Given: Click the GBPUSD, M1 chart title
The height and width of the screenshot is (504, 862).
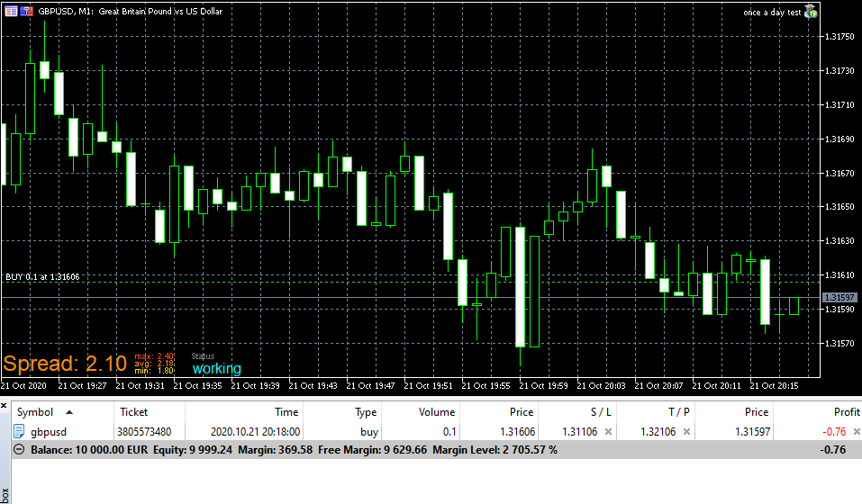Looking at the screenshot, I should 131,11.
